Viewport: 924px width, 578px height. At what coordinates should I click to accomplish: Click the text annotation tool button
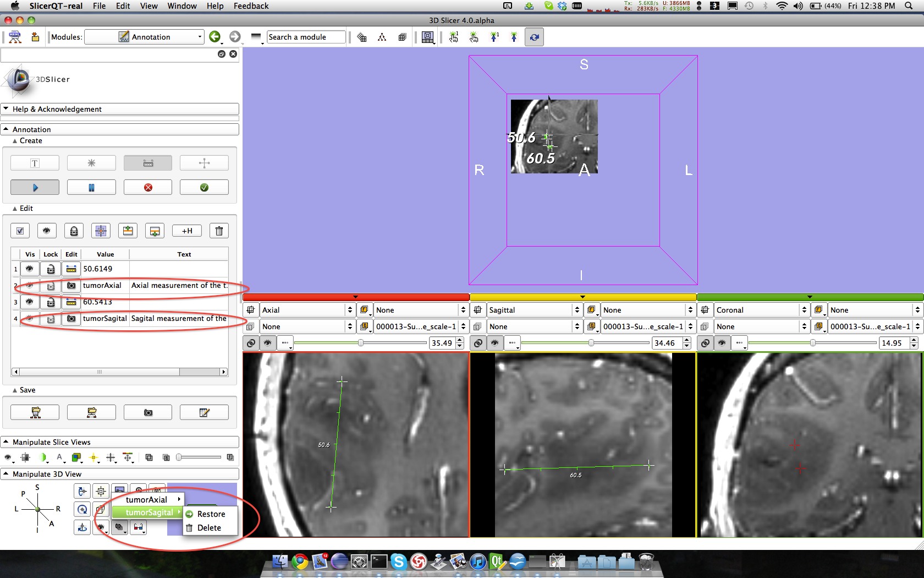(35, 163)
